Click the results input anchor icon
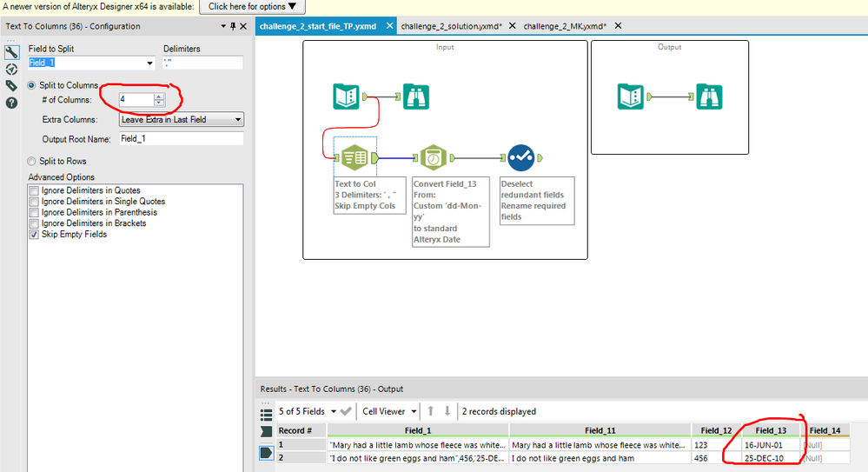This screenshot has width=868, height=472. 266,431
